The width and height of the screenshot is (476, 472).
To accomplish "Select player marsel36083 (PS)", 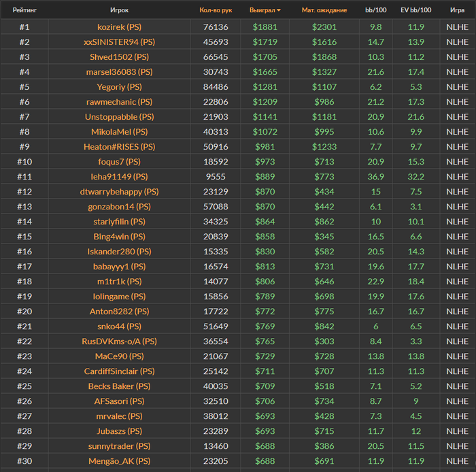I will click(x=119, y=72).
